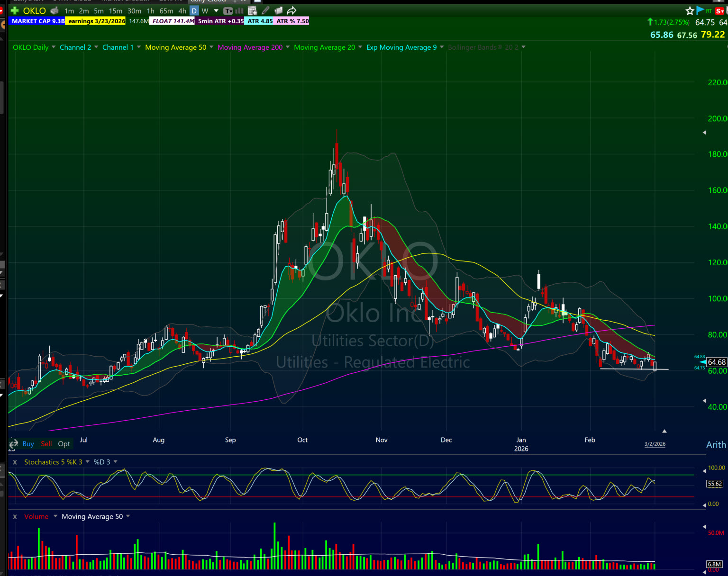Screen dimensions: 728x576
Task: Switch to the daily Cloud tab
Action: point(208,1)
